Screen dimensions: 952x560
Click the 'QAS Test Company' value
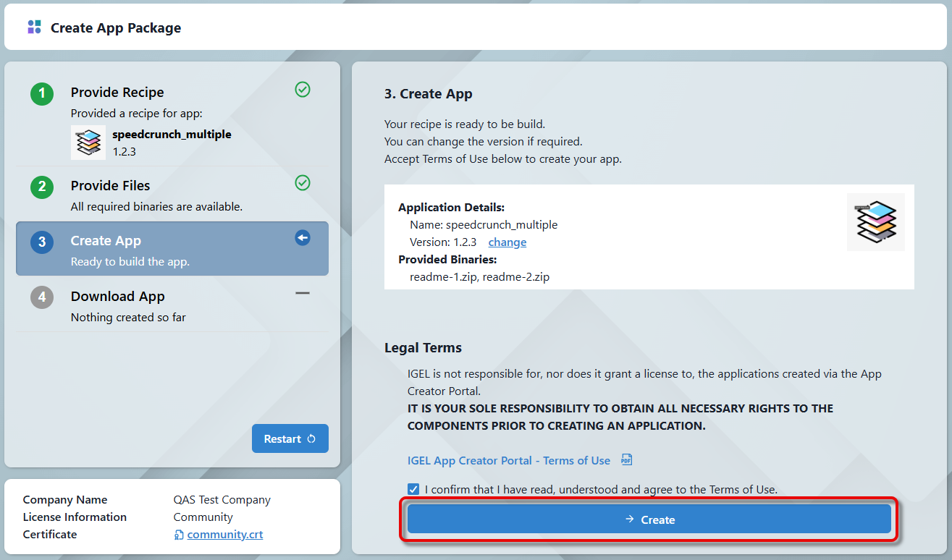point(222,500)
